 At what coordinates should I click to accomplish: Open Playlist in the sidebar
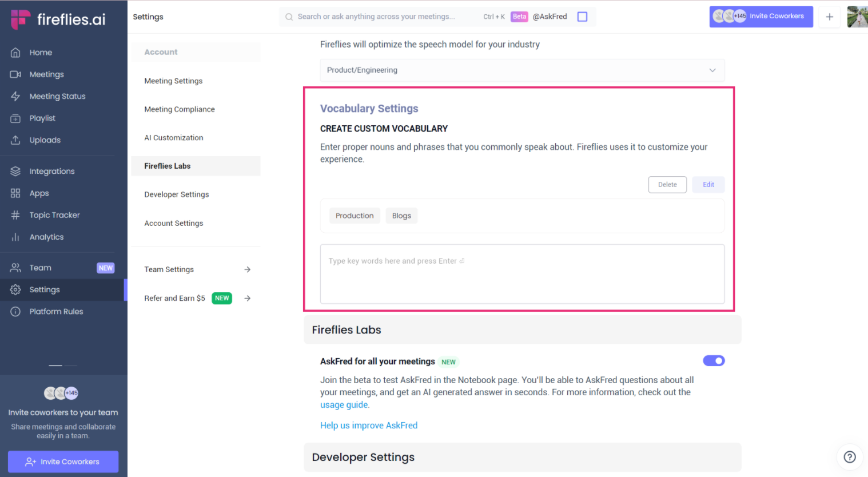pyautogui.click(x=42, y=118)
